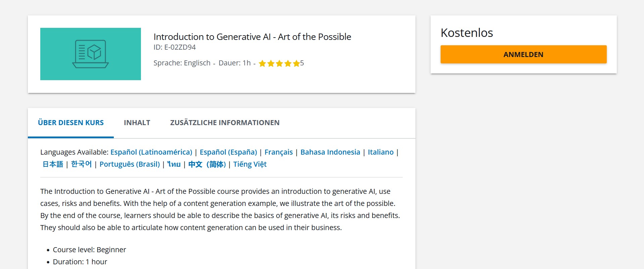Click the middle rating star

280,63
